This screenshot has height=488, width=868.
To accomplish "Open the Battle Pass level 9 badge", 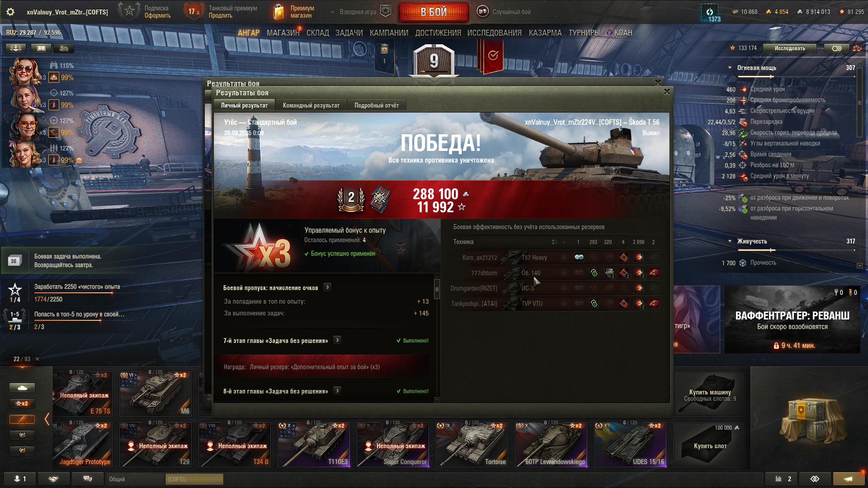I will [x=434, y=61].
